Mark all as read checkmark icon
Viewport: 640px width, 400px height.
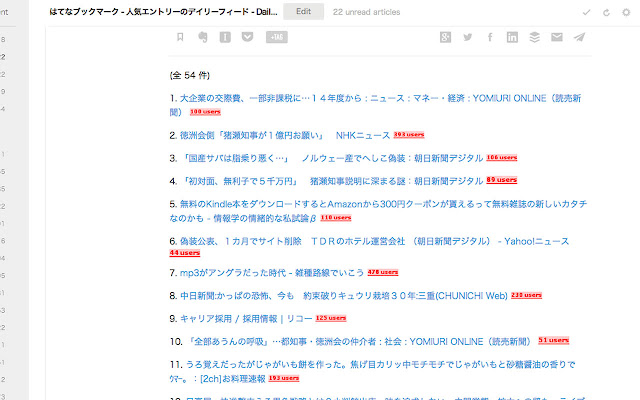click(x=587, y=12)
